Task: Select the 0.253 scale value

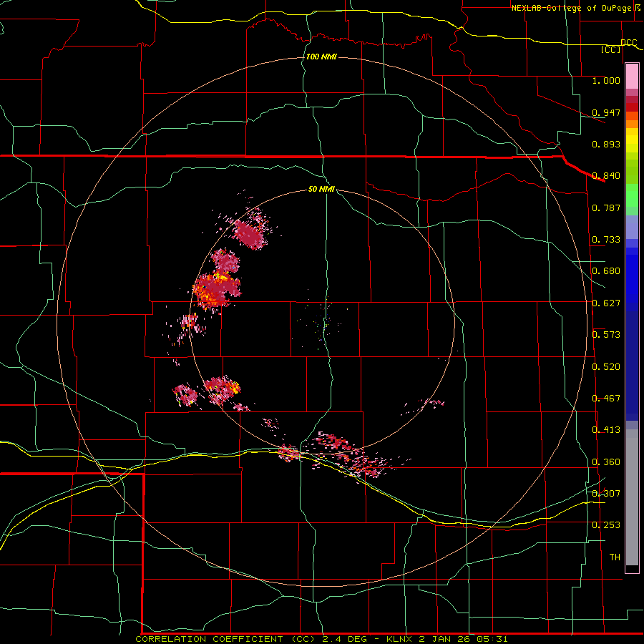Action: coord(606,525)
